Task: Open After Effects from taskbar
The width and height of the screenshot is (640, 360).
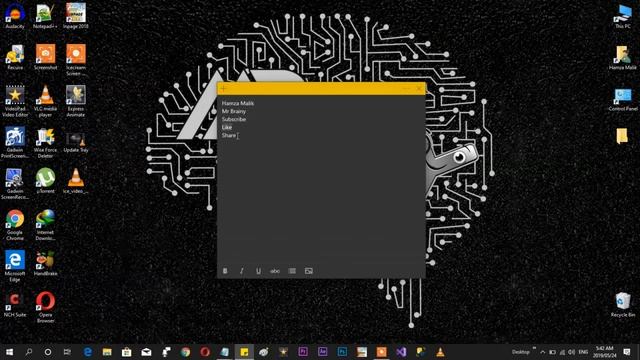Action: [322, 352]
